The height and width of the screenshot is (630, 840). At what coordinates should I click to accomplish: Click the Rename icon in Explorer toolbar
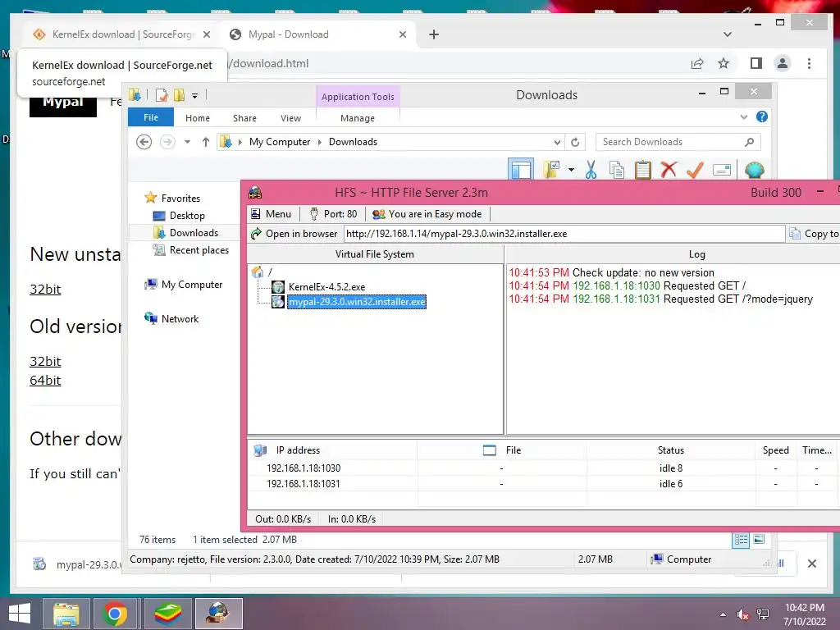[x=722, y=170]
